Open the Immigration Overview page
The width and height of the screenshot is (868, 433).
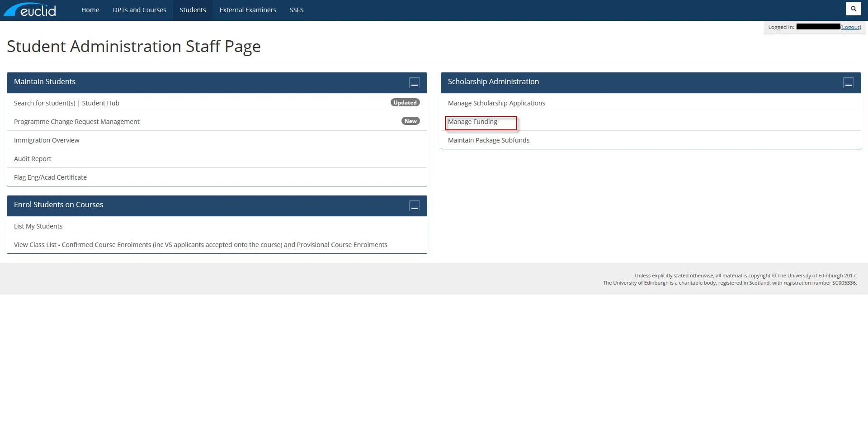[x=47, y=140]
